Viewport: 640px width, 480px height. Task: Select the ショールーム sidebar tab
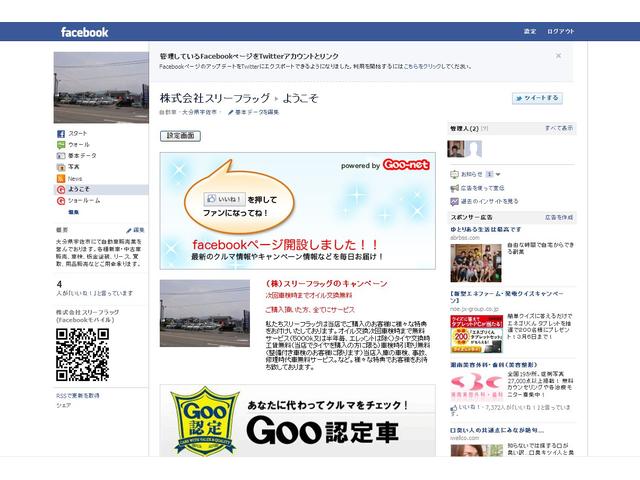[x=83, y=200]
